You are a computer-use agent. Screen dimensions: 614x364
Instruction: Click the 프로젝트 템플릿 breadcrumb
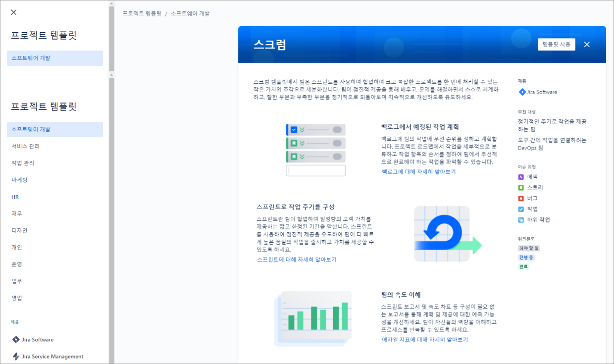pos(142,14)
